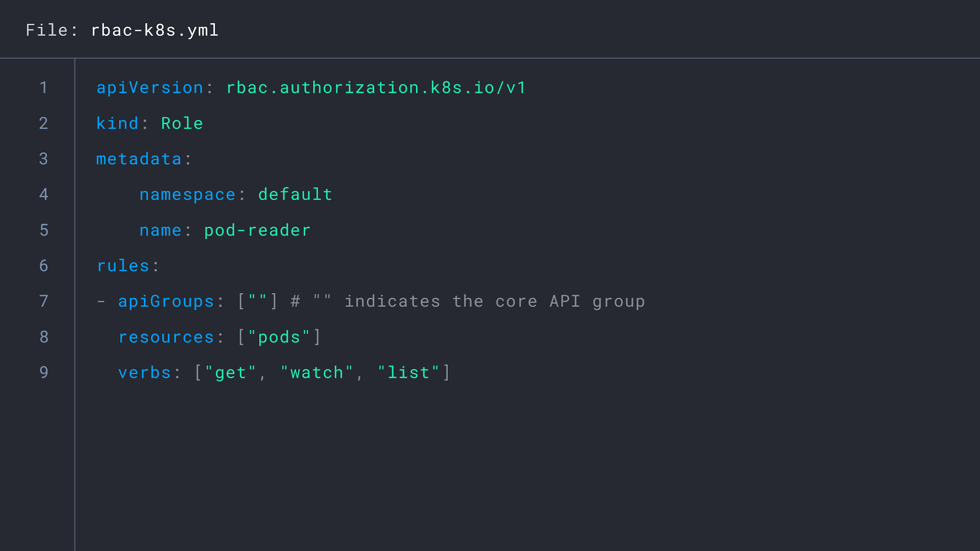Viewport: 980px width, 551px height.
Task: Place cursor on the rules key
Action: coord(123,266)
